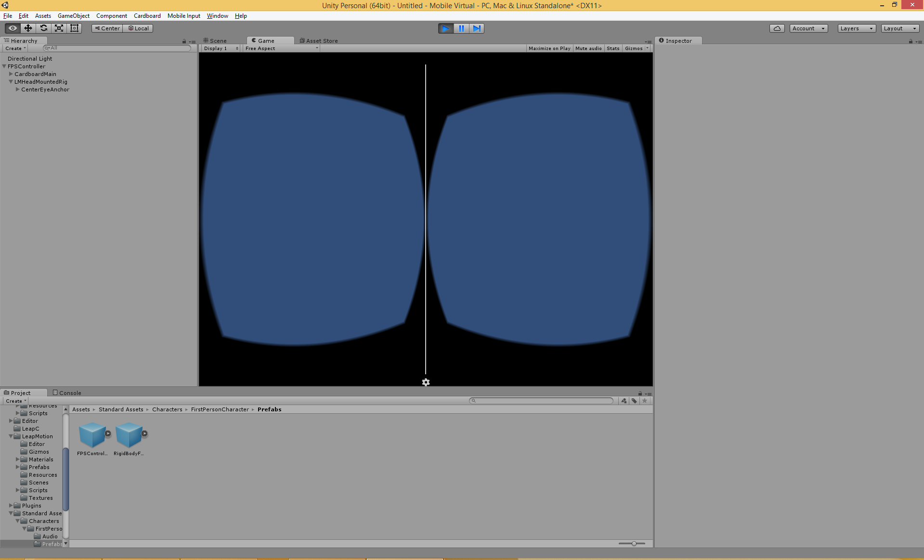Screen dimensions: 924x560
Task: Open the Layers dropdown
Action: click(x=857, y=28)
